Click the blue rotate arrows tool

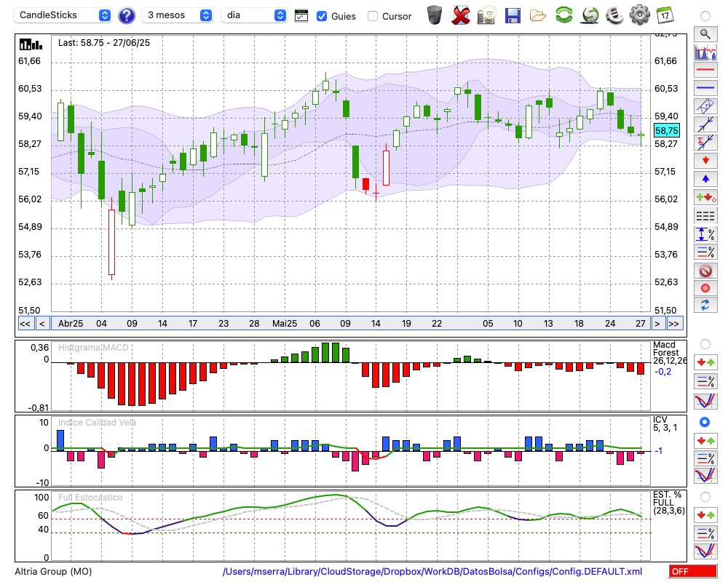point(705,305)
